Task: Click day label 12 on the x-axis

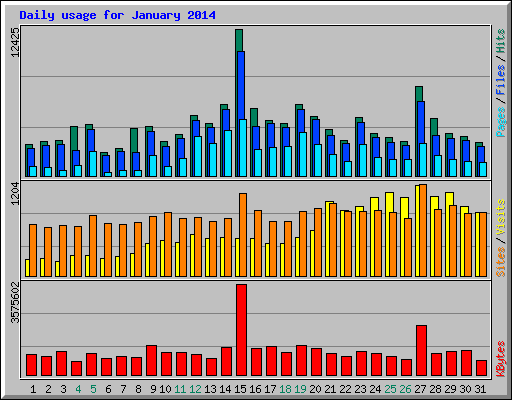Action: pyautogui.click(x=195, y=389)
